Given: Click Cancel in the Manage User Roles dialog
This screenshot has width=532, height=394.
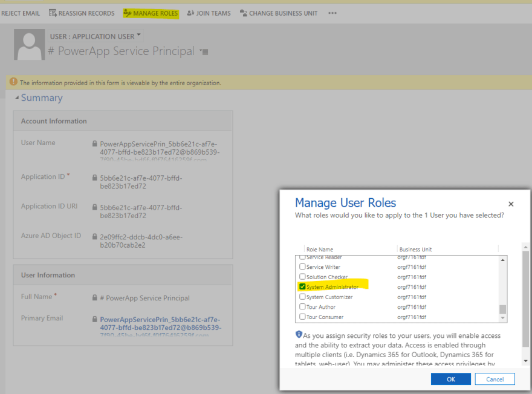Looking at the screenshot, I should coord(495,379).
